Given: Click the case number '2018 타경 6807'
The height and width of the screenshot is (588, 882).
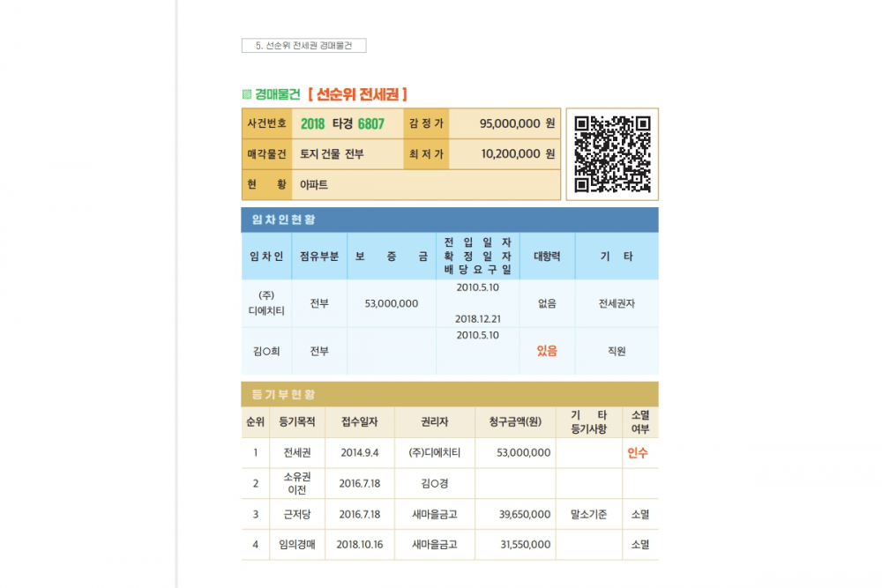Looking at the screenshot, I should point(342,123).
